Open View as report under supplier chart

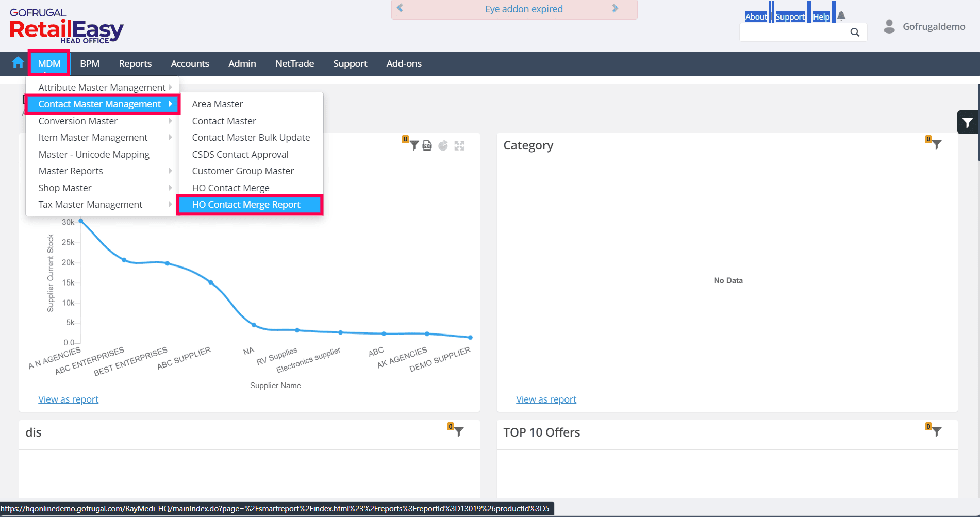click(x=68, y=399)
